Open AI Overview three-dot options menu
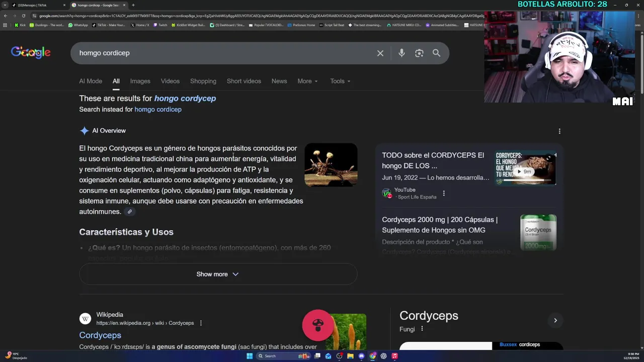Viewport: 644px width, 362px height. tap(559, 131)
